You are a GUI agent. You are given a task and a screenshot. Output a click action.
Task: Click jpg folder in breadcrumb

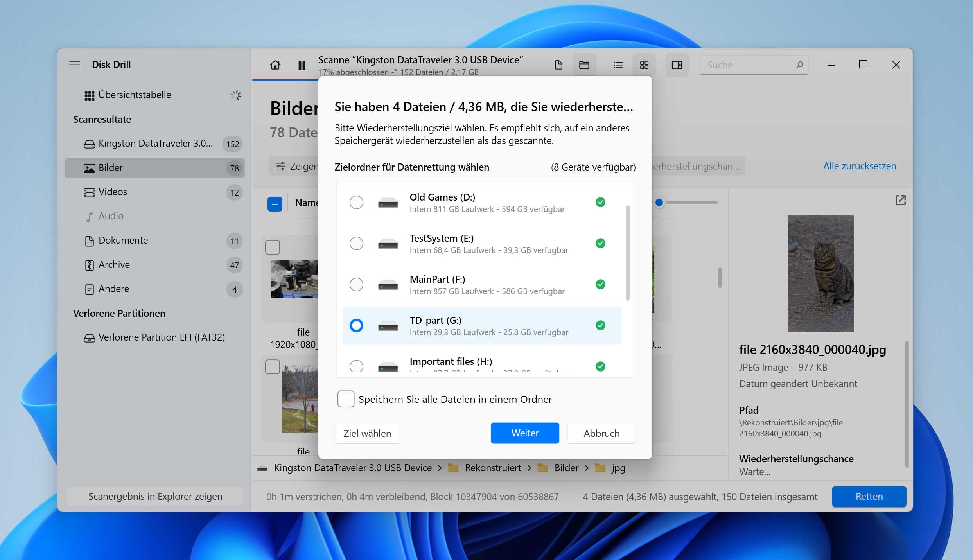618,468
